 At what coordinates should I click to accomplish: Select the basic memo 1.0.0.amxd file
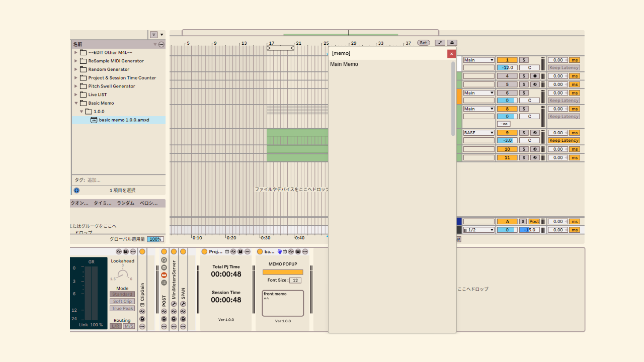[119, 120]
